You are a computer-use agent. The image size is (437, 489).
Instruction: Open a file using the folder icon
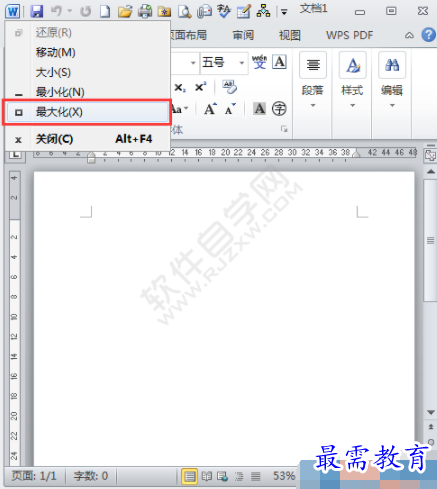(125, 11)
